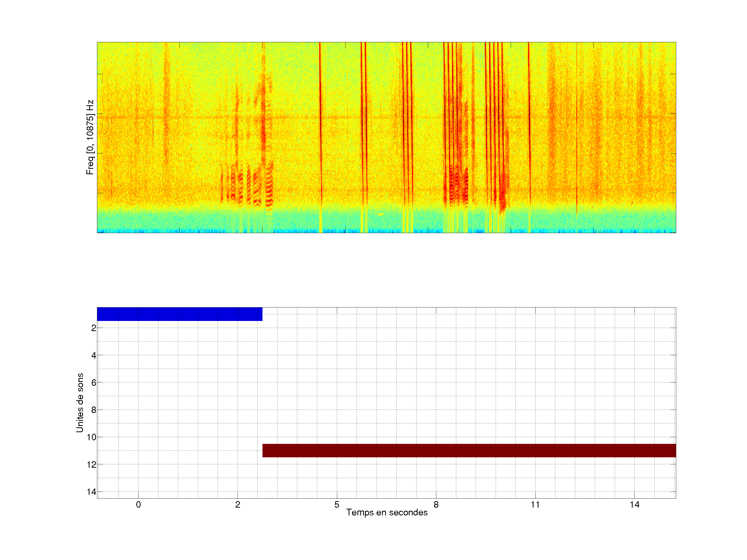Click y-axis tick label 12
This screenshot has height=560, width=747.
(92, 465)
